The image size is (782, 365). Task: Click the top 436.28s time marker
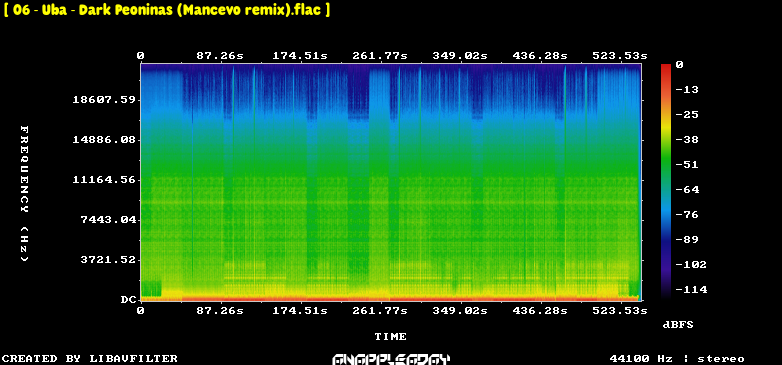(540, 56)
